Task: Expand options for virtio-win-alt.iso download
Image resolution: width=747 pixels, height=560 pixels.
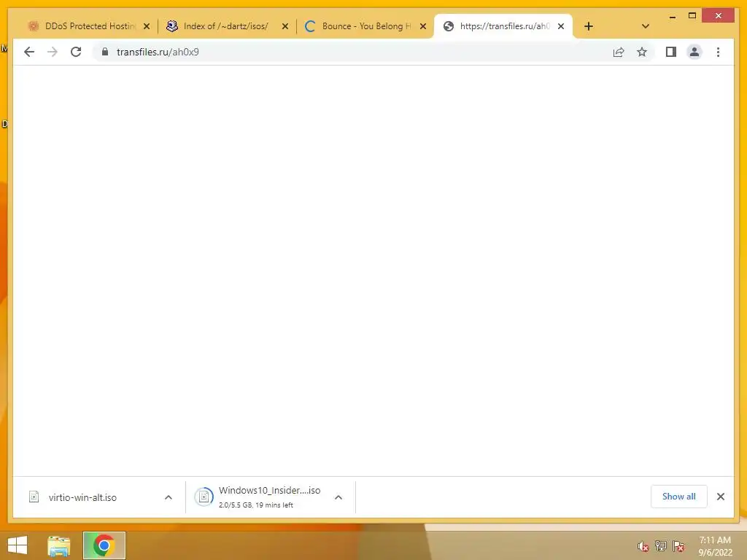Action: [169, 497]
